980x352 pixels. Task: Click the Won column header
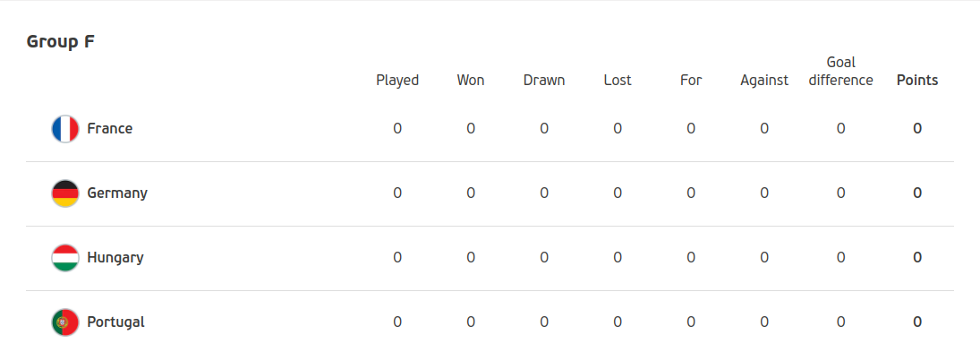coord(471,81)
